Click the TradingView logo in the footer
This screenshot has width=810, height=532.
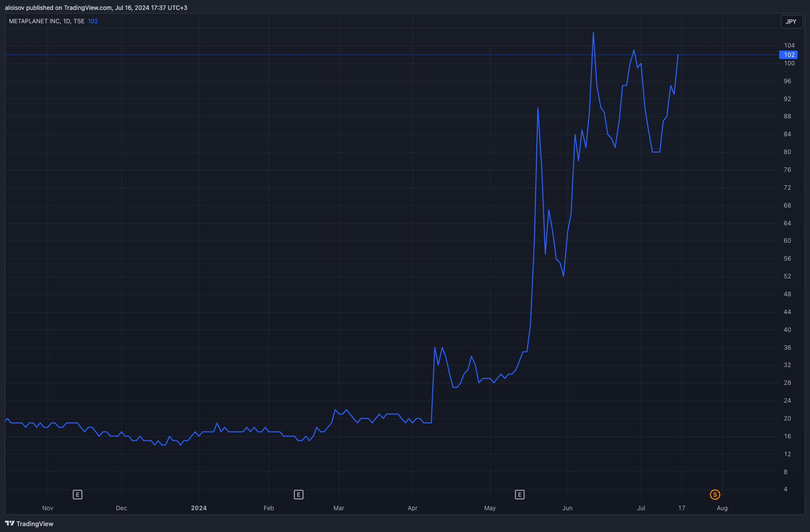click(x=29, y=524)
